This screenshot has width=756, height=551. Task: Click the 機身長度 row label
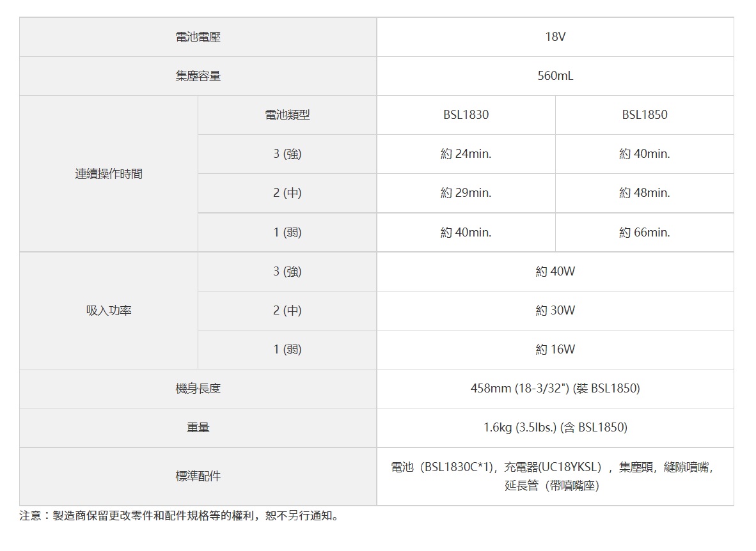click(x=198, y=389)
